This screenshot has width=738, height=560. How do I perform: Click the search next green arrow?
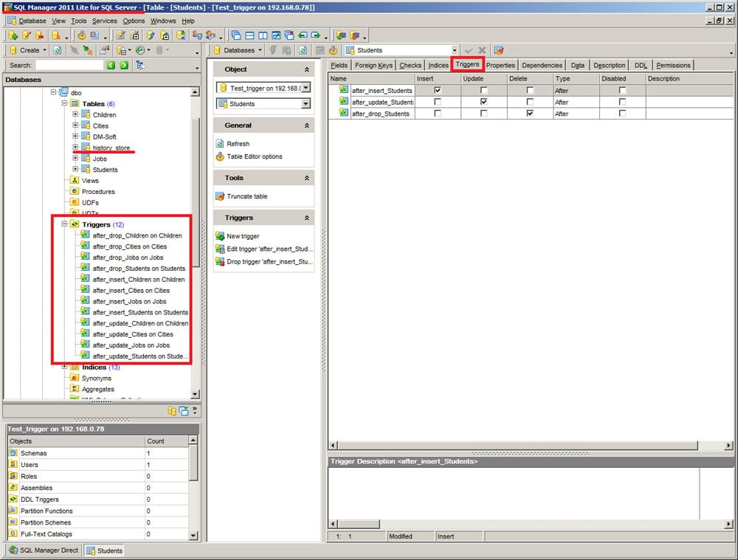pos(124,65)
